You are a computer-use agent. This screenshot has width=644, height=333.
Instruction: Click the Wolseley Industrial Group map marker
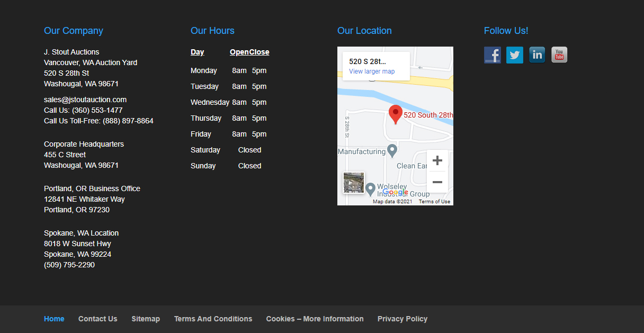(x=371, y=188)
